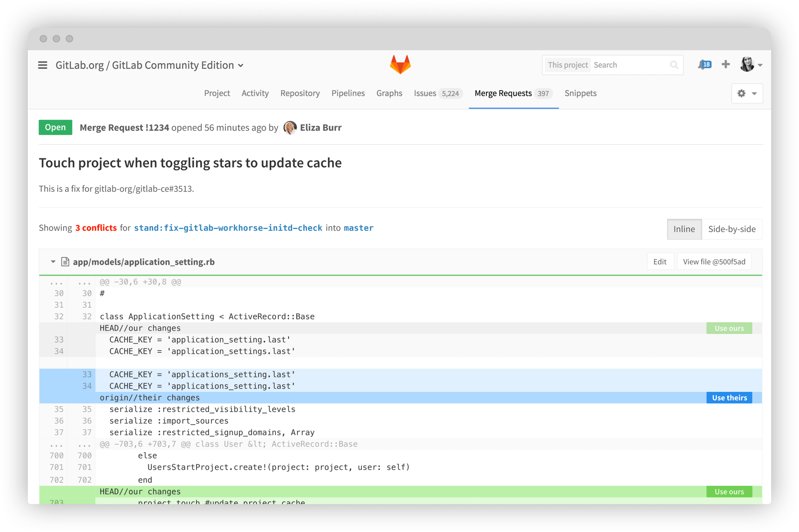
Task: Click the 'serialize :import_sources' line
Action: click(169, 421)
